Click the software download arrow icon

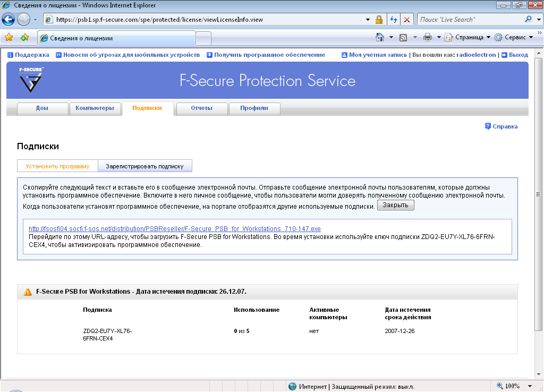[209, 55]
